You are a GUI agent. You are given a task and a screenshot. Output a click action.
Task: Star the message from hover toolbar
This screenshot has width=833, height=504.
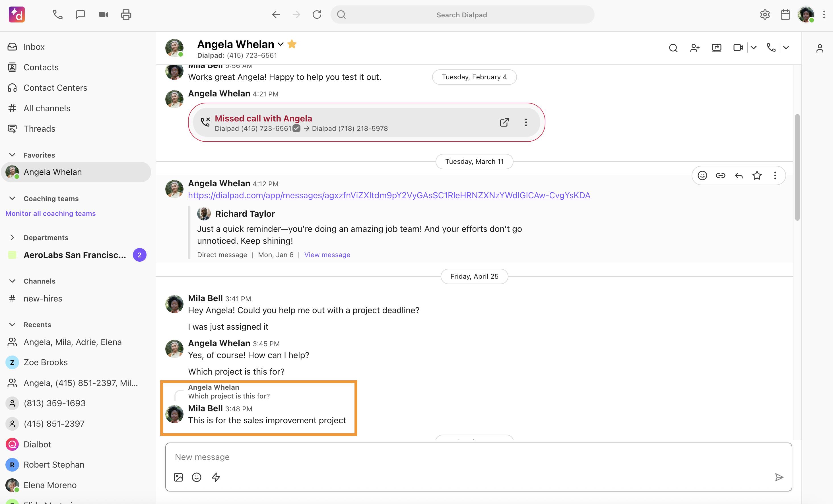click(x=757, y=175)
